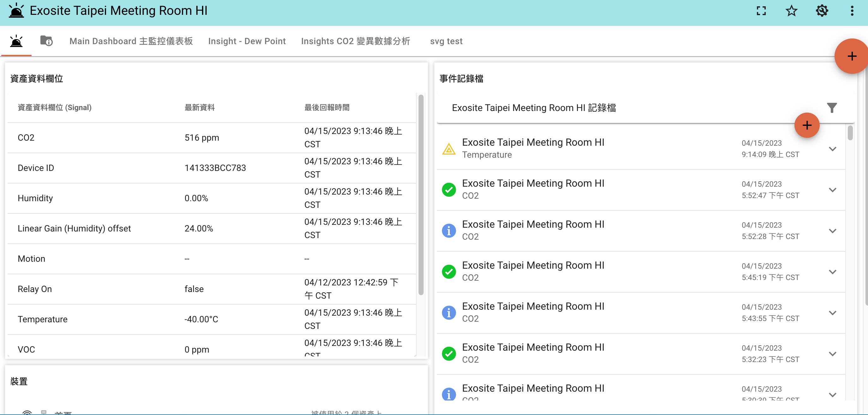Expand the CO2 event at 5:52:47
Image resolution: width=868 pixels, height=415 pixels.
click(832, 190)
